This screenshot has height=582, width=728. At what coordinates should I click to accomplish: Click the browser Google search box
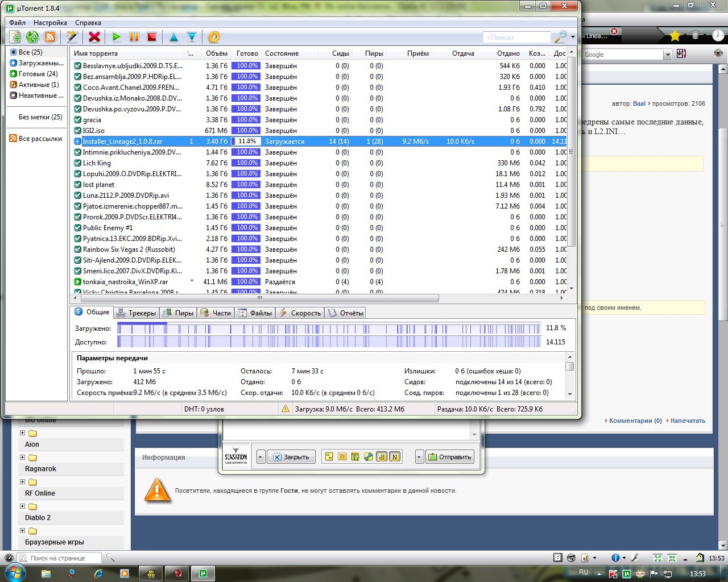pyautogui.click(x=623, y=55)
